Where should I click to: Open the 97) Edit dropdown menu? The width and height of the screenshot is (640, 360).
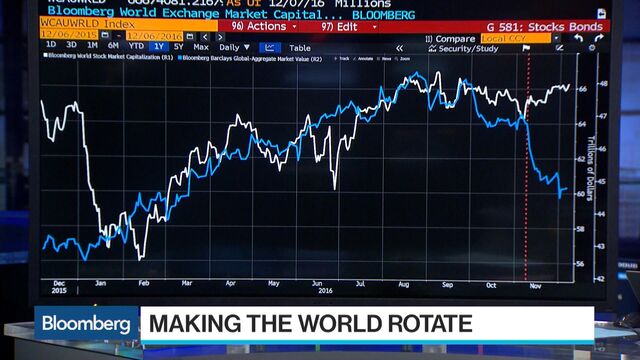(349, 27)
